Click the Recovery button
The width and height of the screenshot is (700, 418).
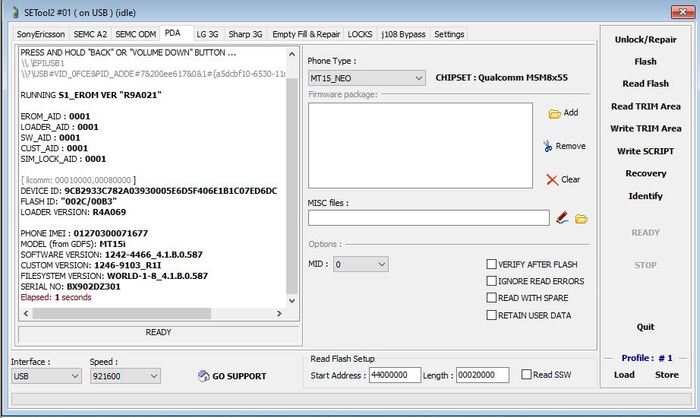(646, 173)
